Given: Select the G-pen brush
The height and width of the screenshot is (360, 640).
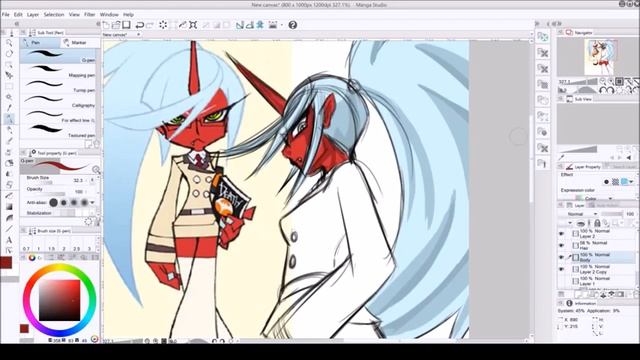Looking at the screenshot, I should click(x=58, y=56).
